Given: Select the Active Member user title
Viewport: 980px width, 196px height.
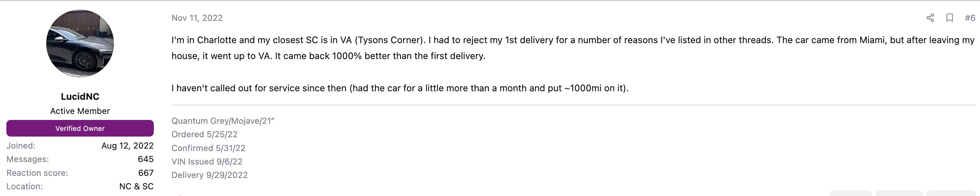Looking at the screenshot, I should pos(80,111).
